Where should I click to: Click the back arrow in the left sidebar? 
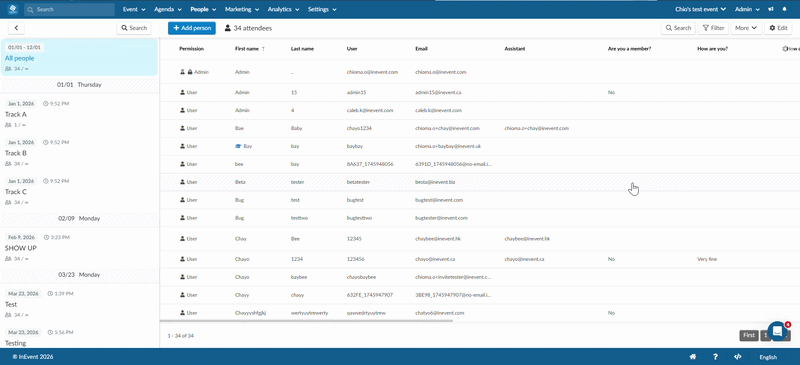[x=16, y=28]
